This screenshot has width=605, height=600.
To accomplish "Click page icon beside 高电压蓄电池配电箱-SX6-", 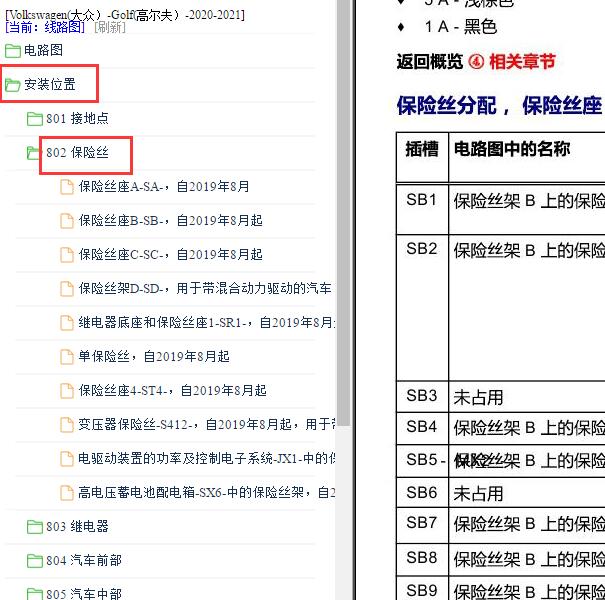I will point(67,492).
